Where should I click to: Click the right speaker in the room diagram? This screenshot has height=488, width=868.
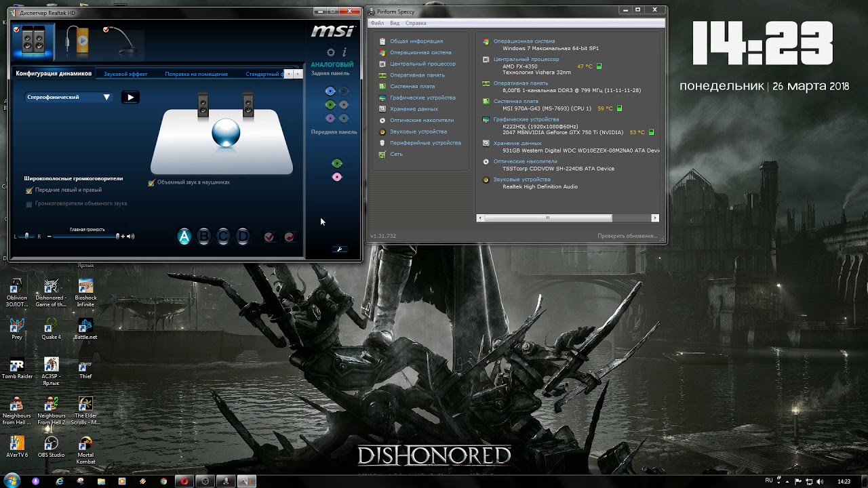pyautogui.click(x=248, y=106)
